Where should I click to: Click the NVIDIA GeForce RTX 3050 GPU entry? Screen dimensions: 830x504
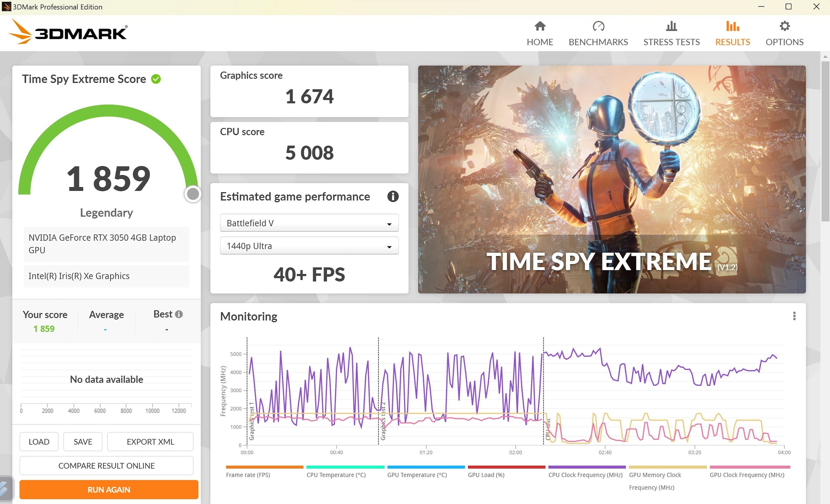click(106, 244)
